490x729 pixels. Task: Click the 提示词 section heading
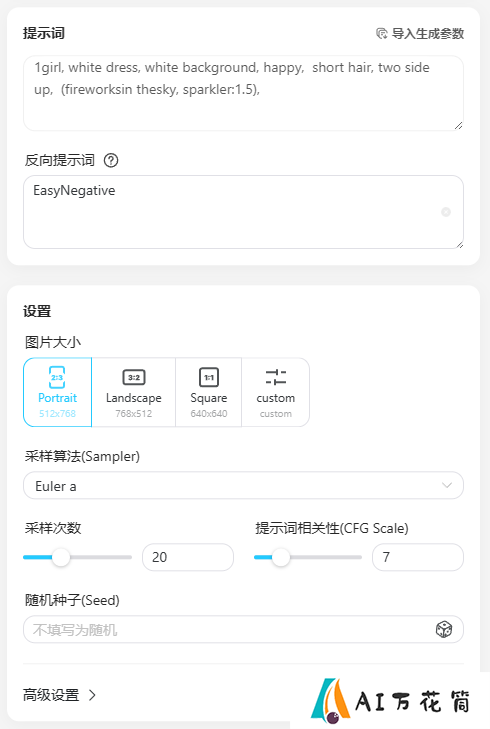coord(44,33)
